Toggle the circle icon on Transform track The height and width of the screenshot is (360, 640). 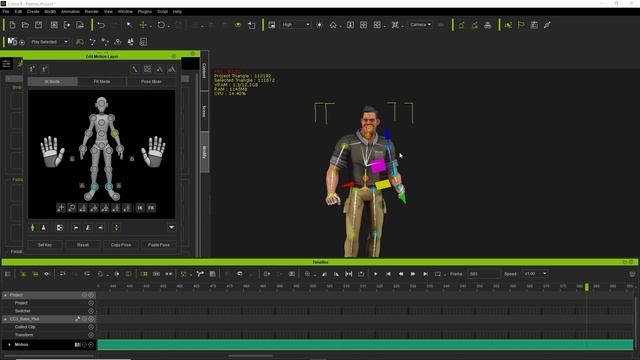click(x=91, y=335)
